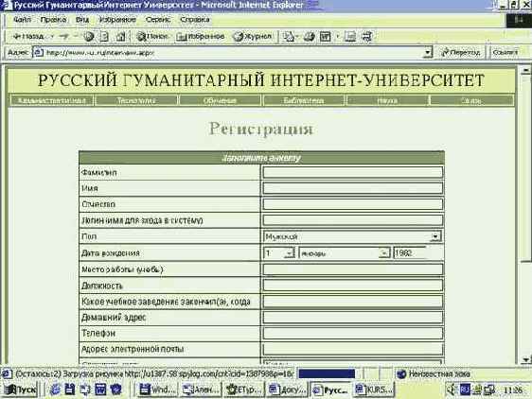Open the Вид menu
The width and height of the screenshot is (532, 399).
pos(82,20)
